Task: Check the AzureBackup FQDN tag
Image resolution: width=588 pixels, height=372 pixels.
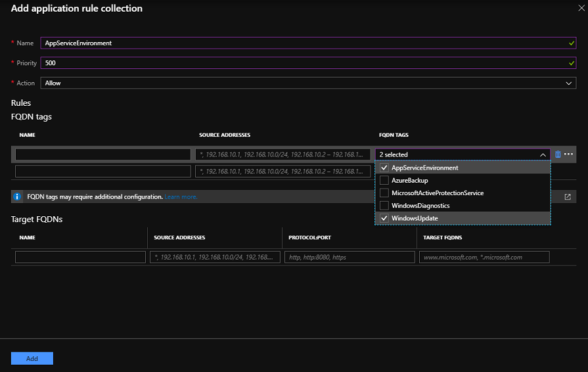Action: coord(384,180)
